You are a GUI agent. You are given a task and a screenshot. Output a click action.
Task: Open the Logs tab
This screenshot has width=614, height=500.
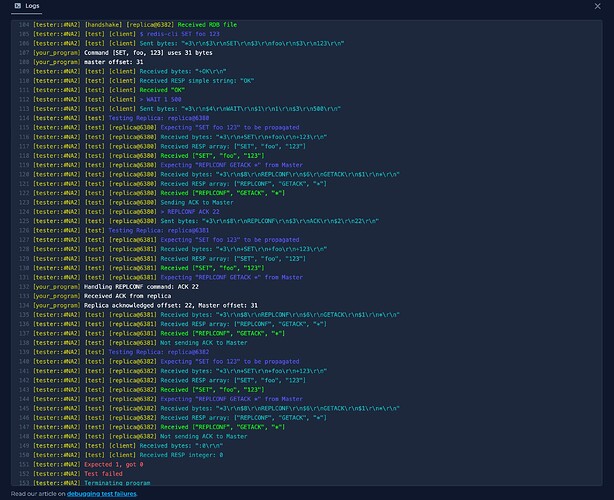(x=27, y=6)
